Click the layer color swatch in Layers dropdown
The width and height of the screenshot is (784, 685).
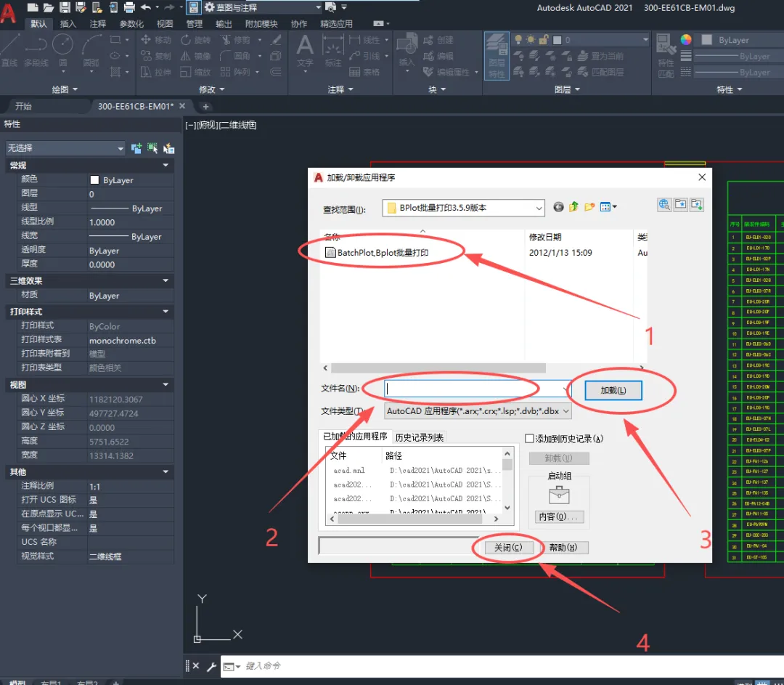point(557,39)
